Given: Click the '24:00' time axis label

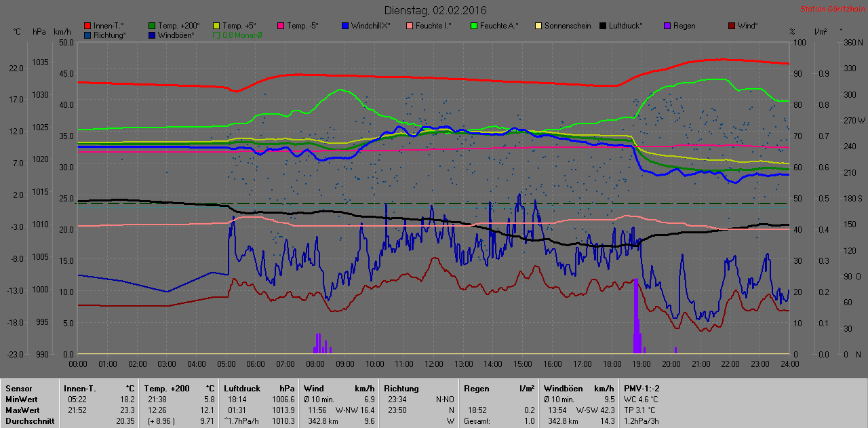Looking at the screenshot, I should [789, 364].
